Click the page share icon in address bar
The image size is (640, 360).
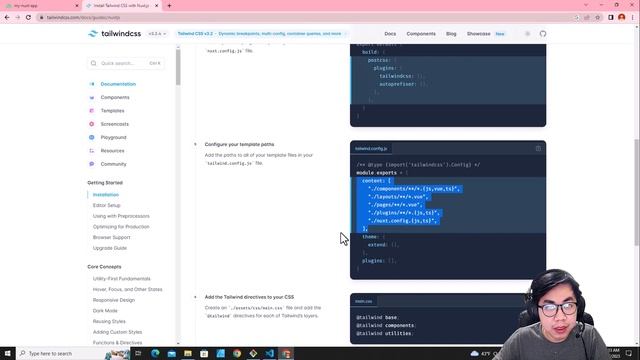(587, 18)
